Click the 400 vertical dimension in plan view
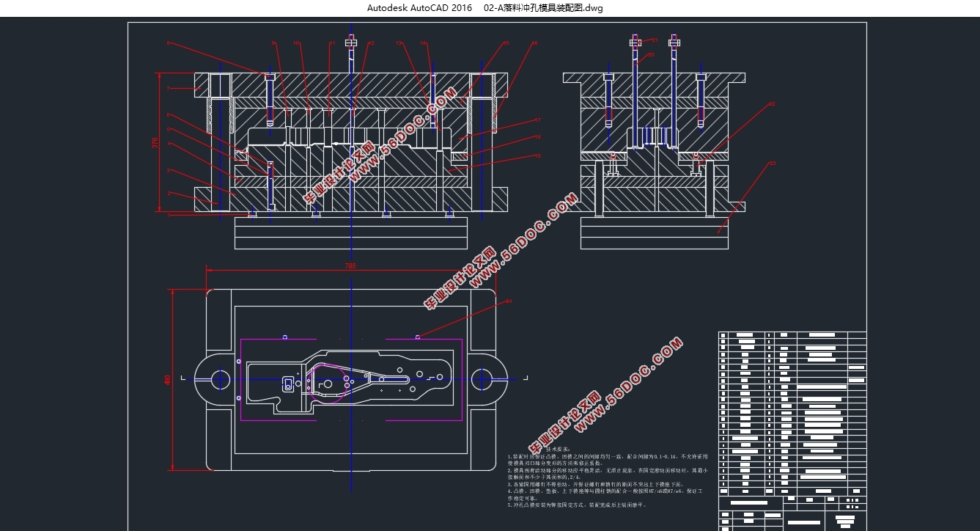The width and height of the screenshot is (980, 531). 167,380
